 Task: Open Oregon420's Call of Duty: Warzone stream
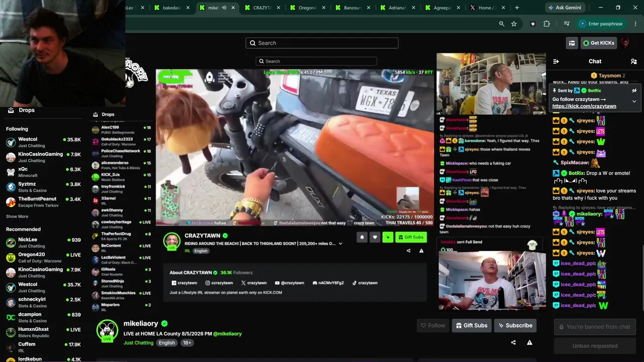pyautogui.click(x=43, y=257)
